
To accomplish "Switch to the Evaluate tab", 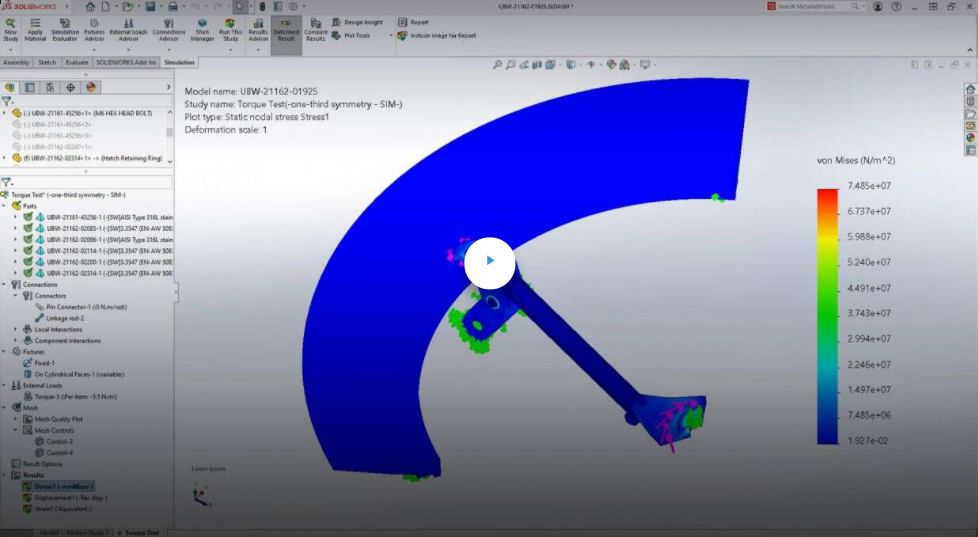I will [77, 62].
